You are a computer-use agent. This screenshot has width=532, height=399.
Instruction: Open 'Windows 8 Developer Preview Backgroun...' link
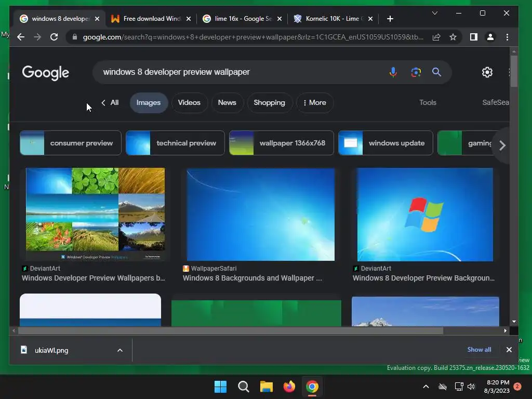(423, 278)
